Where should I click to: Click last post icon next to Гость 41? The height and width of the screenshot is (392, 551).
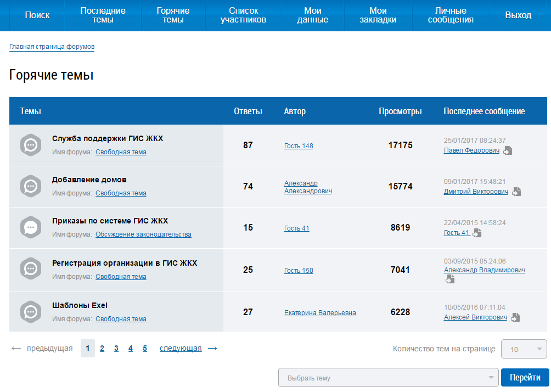[477, 233]
